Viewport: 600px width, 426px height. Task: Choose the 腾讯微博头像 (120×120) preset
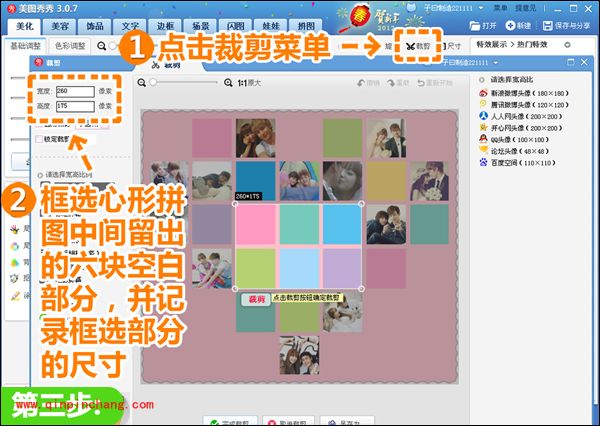pos(523,104)
